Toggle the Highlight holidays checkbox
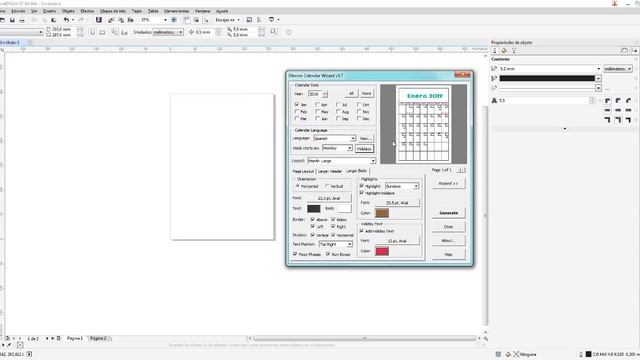Image resolution: width=640 pixels, height=360 pixels. (x=362, y=193)
